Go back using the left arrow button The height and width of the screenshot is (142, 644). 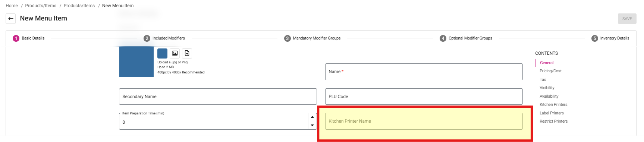pos(11,19)
